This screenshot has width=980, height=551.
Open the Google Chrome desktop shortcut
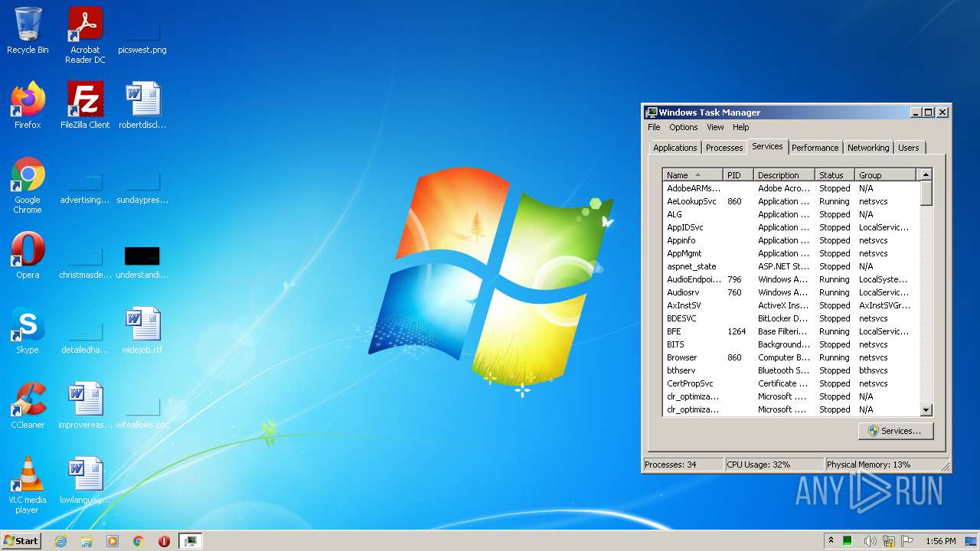point(28,185)
